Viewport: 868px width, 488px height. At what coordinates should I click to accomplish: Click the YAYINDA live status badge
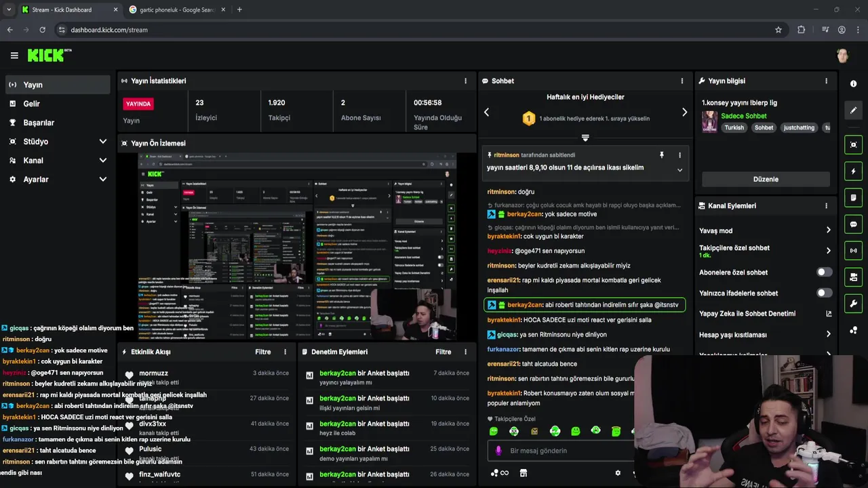(x=138, y=104)
